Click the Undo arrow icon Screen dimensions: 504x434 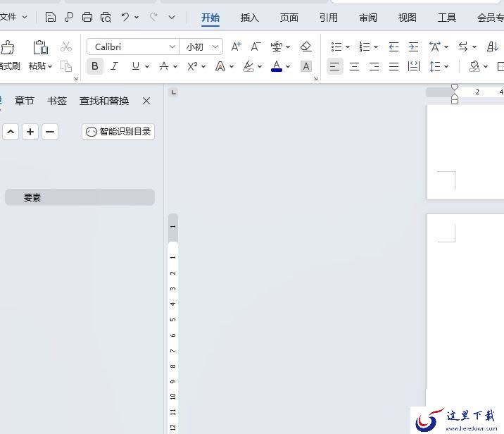click(125, 17)
